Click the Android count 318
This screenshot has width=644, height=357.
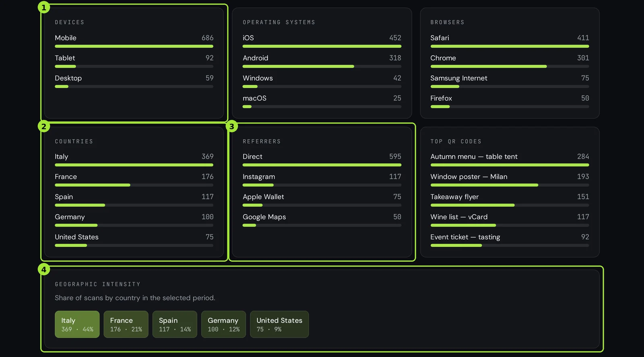(395, 58)
